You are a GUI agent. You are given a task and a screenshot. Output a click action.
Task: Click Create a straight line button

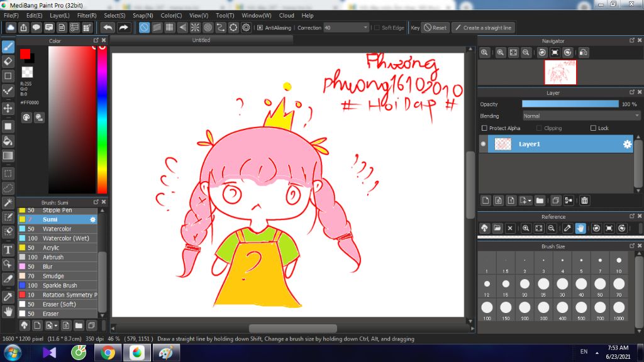click(x=484, y=28)
